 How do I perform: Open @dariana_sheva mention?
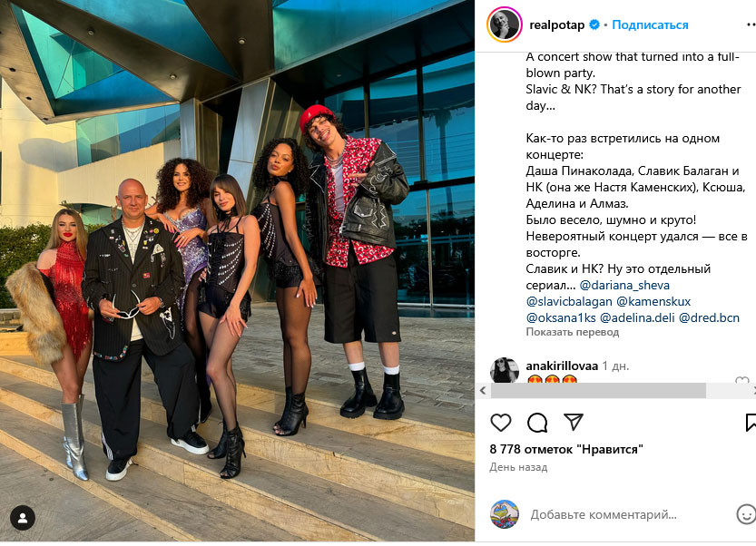coord(624,286)
